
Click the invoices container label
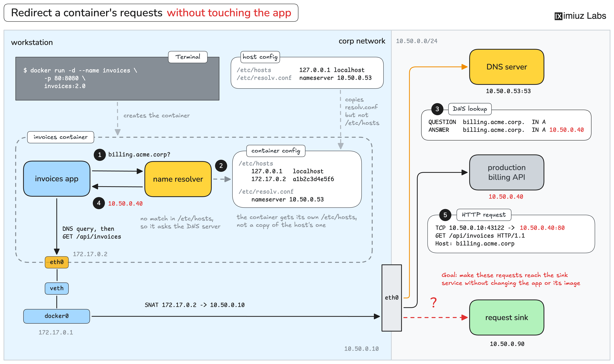[x=60, y=137]
